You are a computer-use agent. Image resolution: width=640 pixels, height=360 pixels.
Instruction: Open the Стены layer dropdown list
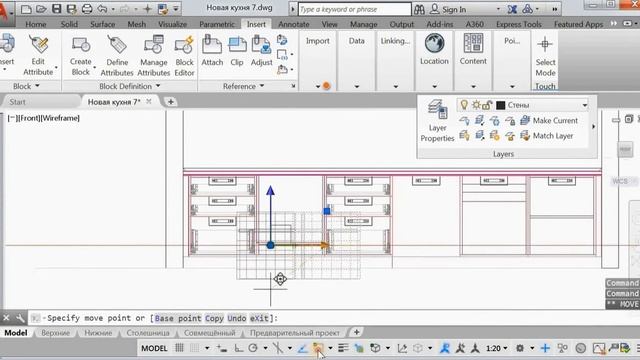click(584, 105)
